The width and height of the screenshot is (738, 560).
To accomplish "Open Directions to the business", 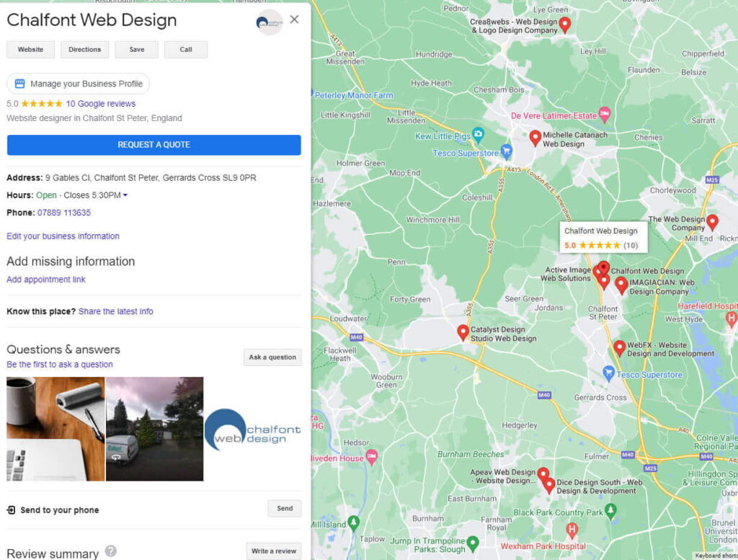I will (85, 50).
